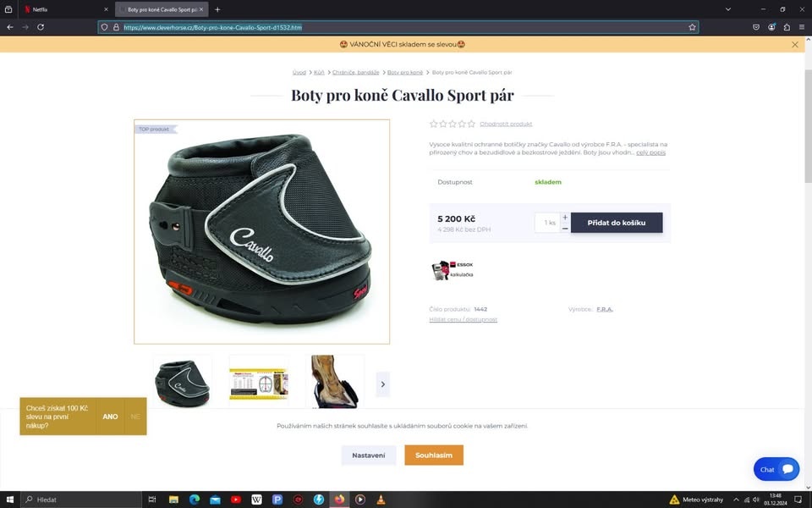Click Hlídat cenu / dostupnost link
The image size is (812, 508).
click(463, 319)
